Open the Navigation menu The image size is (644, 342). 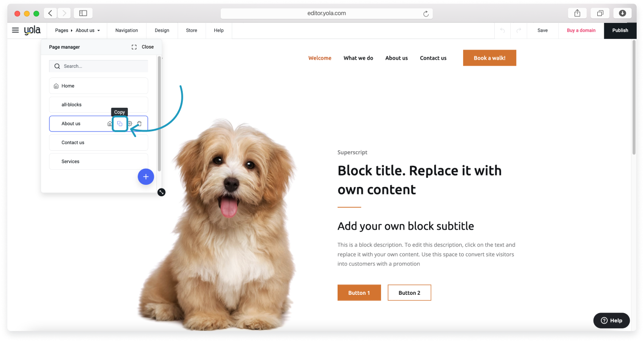pyautogui.click(x=127, y=30)
